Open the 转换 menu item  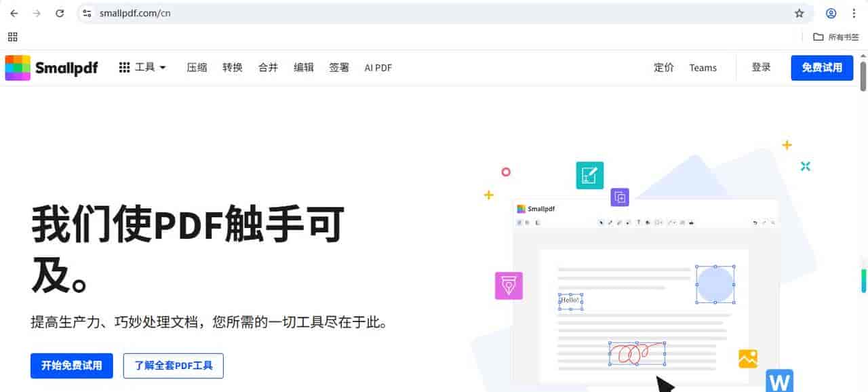point(233,67)
